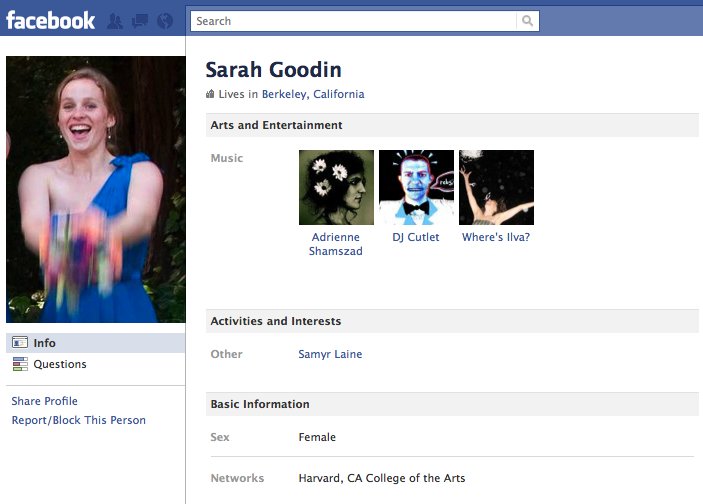The image size is (703, 504).
Task: Switch to the Info tab label
Action: (x=45, y=343)
